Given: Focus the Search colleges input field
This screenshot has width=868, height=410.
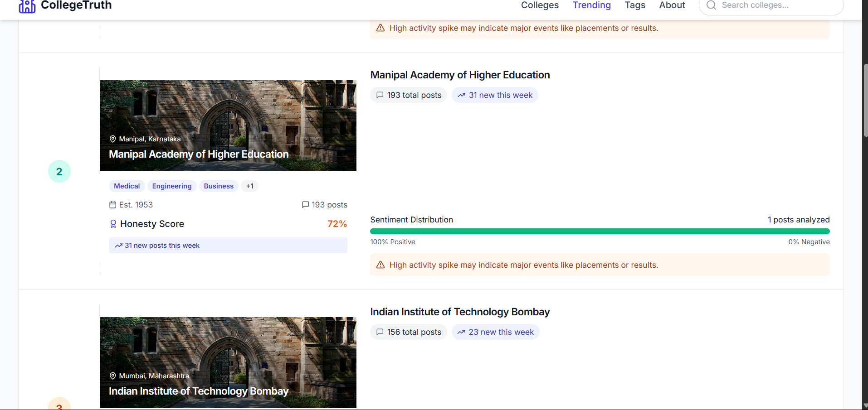Looking at the screenshot, I should click(x=771, y=5).
